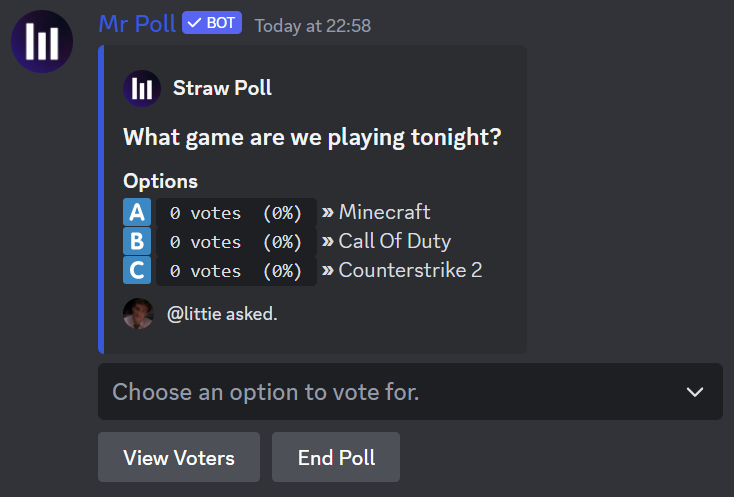Click the 'Today at 22:58' timestamp
The height and width of the screenshot is (497, 734).
click(x=313, y=26)
